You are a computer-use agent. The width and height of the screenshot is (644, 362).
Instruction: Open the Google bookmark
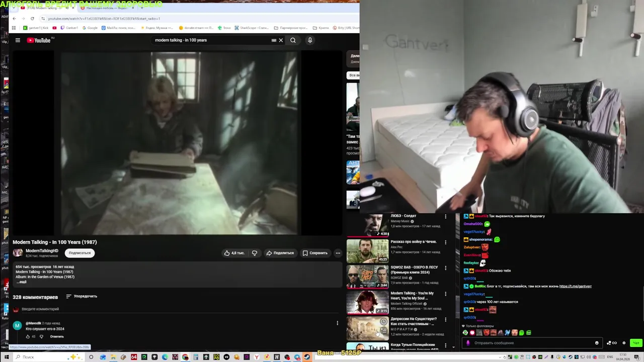point(90,28)
